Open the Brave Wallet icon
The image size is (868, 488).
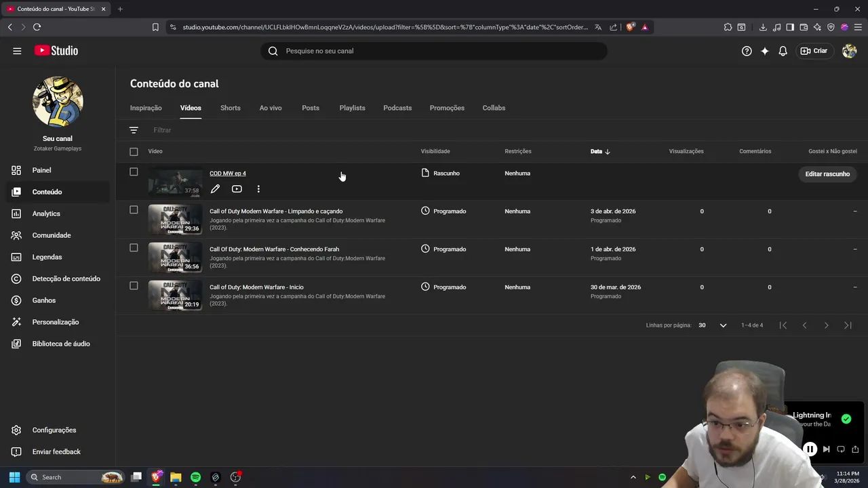click(804, 27)
